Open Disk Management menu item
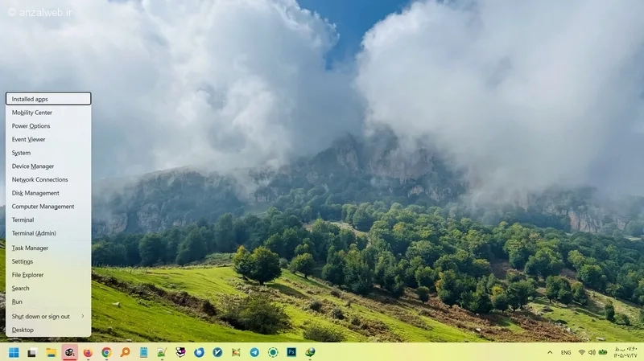Screen dimensions: 644x361 [x=48, y=193]
